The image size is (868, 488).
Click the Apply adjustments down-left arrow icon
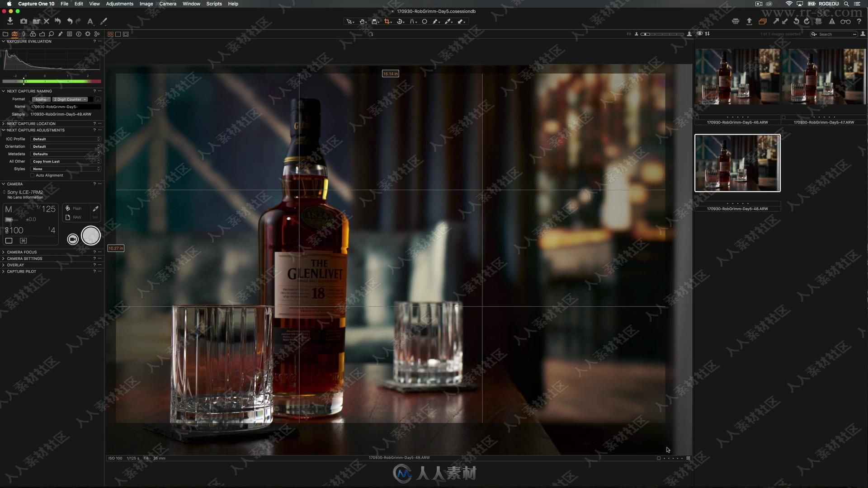tap(785, 21)
